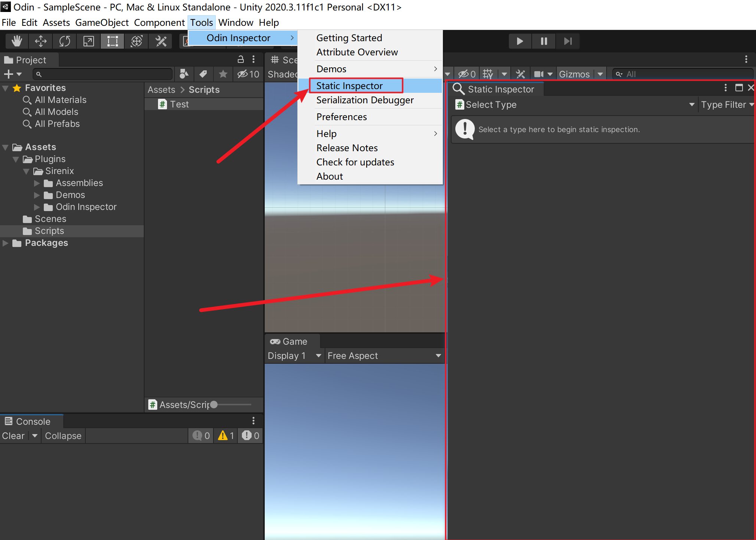Open Project panel options menu
The height and width of the screenshot is (540, 756).
[253, 59]
